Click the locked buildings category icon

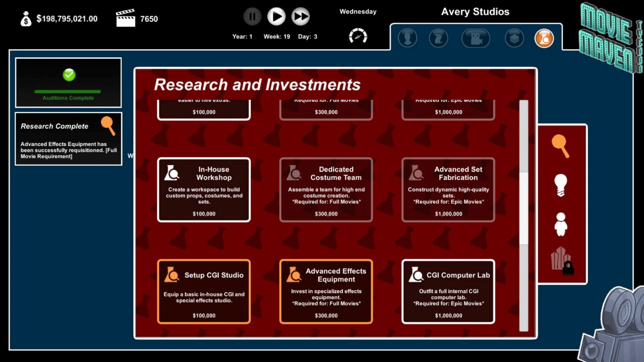point(561,260)
